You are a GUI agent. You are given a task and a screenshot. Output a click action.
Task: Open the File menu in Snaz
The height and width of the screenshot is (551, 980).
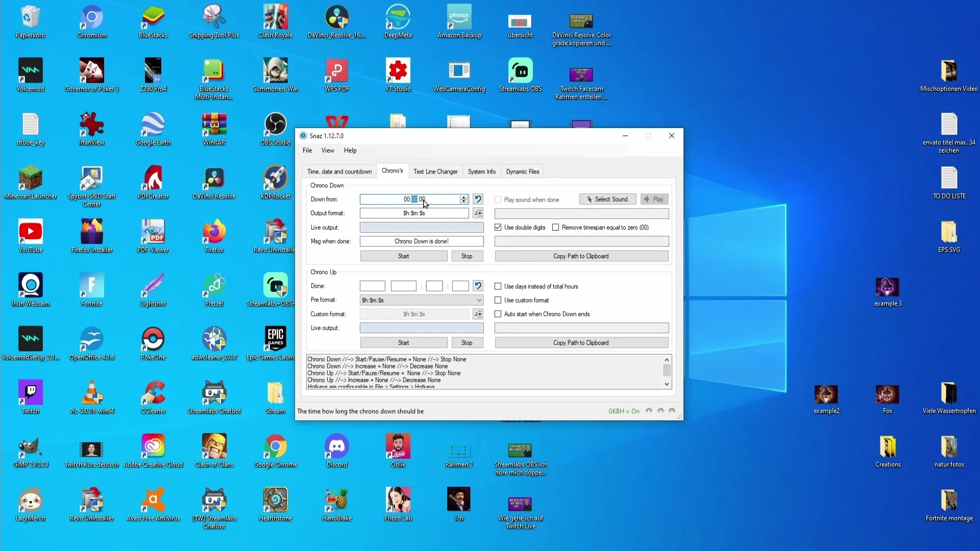coord(307,151)
